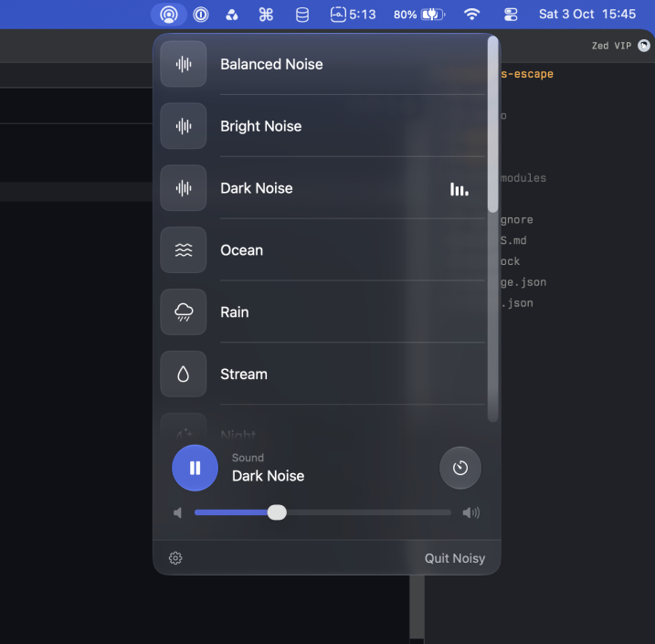Choose the Bright Noise sound label
The image size is (655, 644).
[261, 126]
